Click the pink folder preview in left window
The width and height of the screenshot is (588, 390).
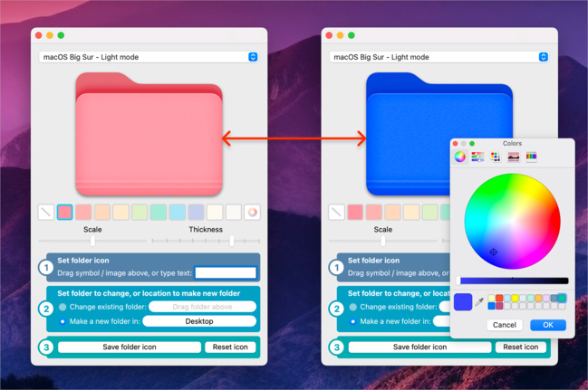coord(149,134)
